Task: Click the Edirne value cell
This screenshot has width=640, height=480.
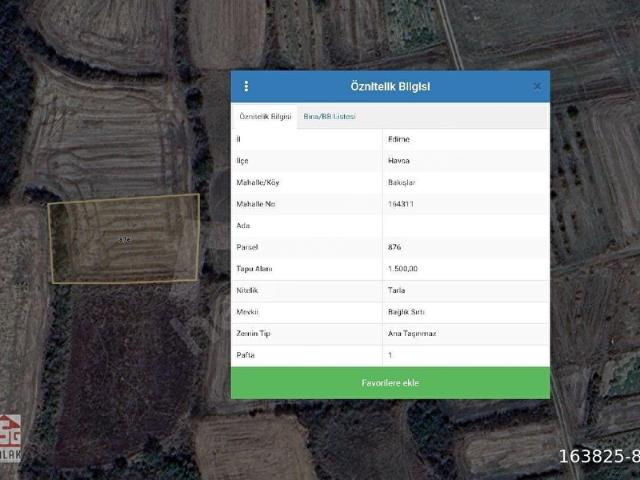Action: coord(399,139)
